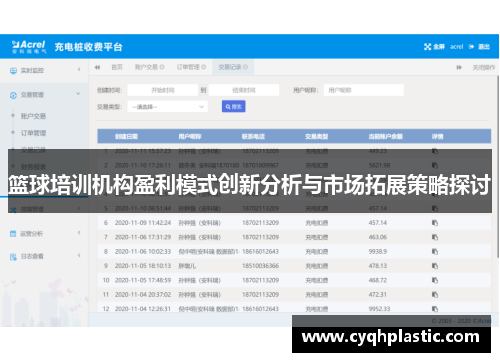The width and height of the screenshot is (500, 362).
Task: Open details icon for row 9
Action: 435,266
